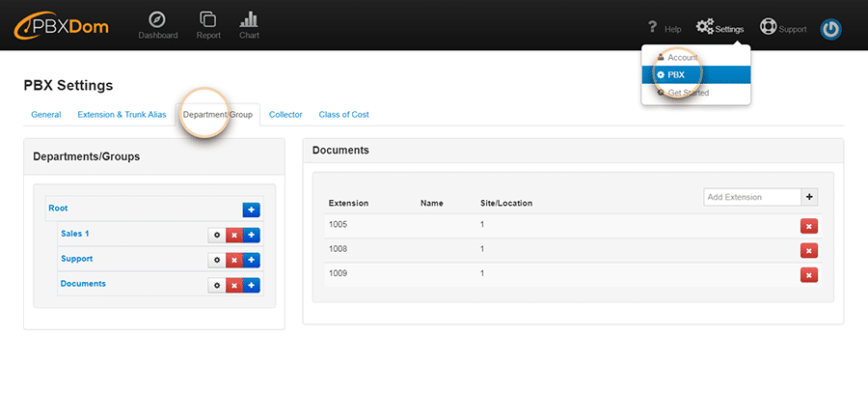Image resolution: width=868 pixels, height=420 pixels.
Task: Open the Chart bar-graph icon
Action: pyautogui.click(x=249, y=19)
